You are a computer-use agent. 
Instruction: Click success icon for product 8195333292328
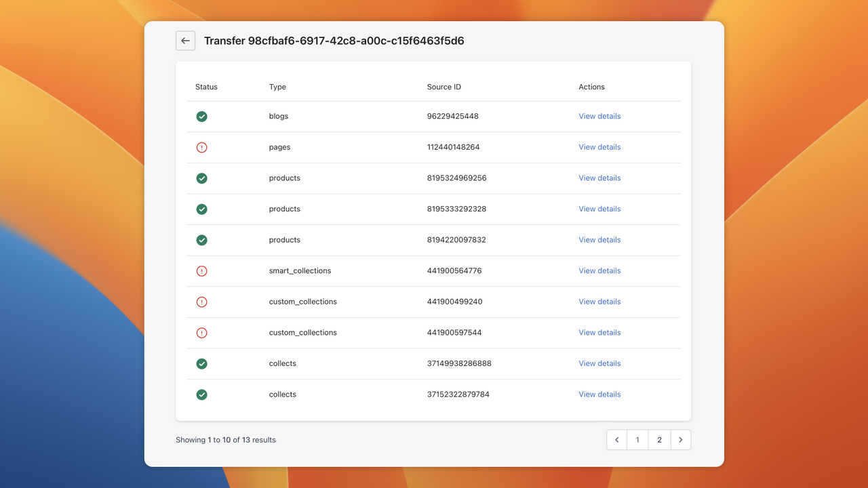[201, 209]
